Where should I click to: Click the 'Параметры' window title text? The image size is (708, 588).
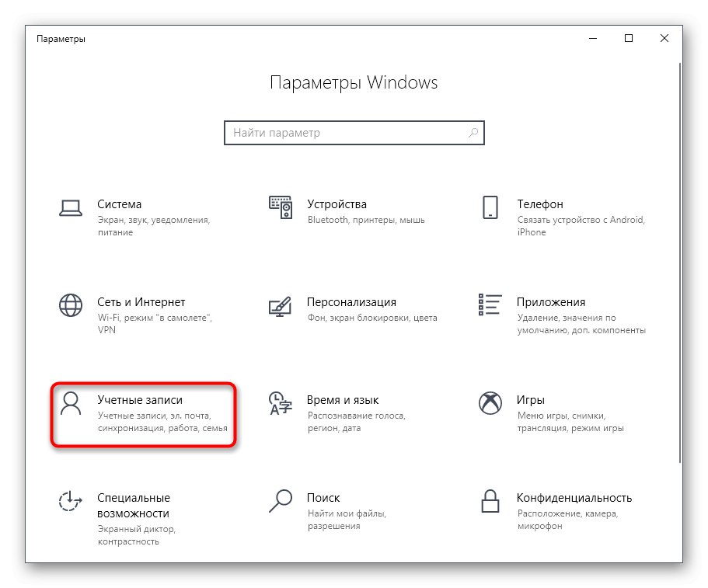(x=61, y=40)
